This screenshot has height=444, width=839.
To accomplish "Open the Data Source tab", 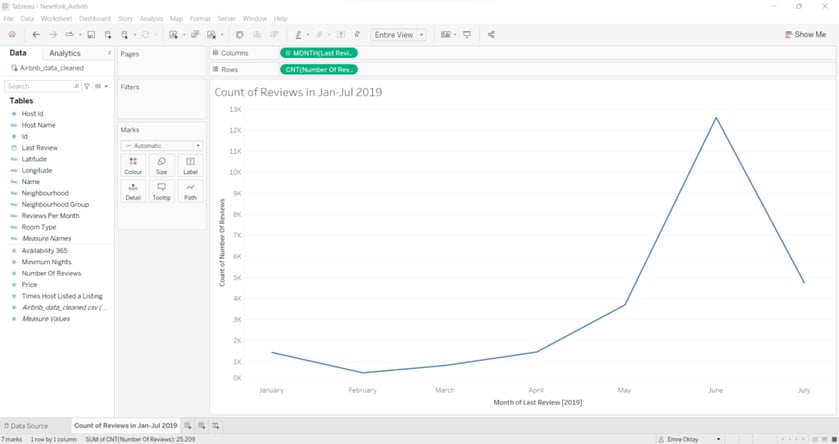I will tap(25, 426).
